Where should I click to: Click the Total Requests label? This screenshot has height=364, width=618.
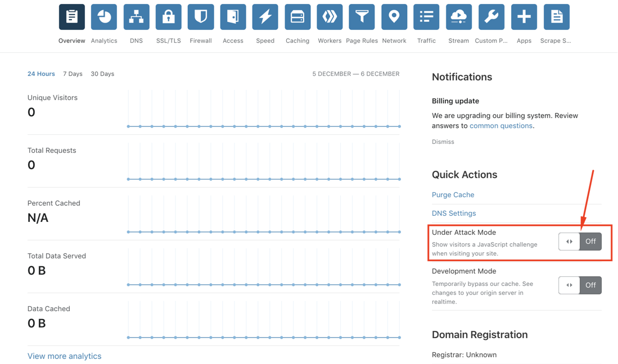coord(52,151)
